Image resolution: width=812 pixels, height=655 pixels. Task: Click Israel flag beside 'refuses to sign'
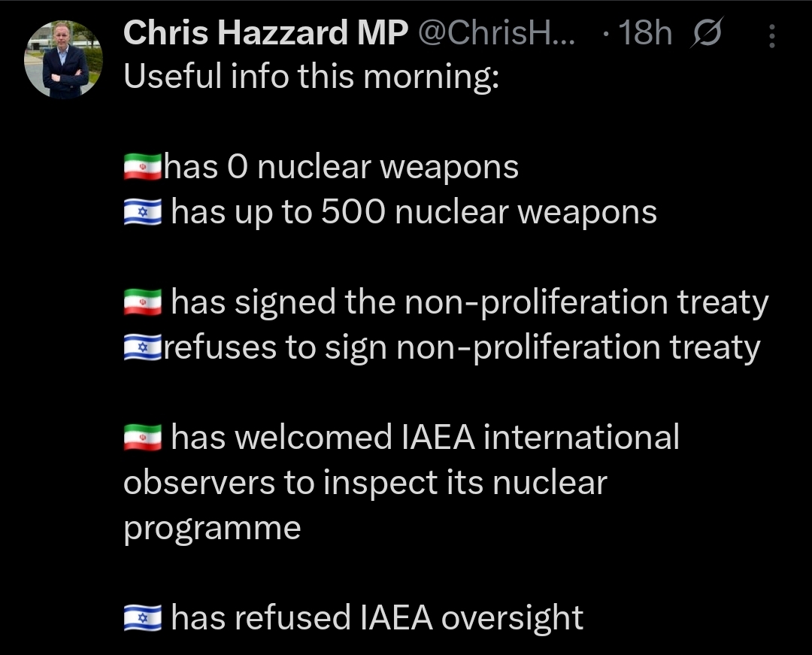pos(142,347)
